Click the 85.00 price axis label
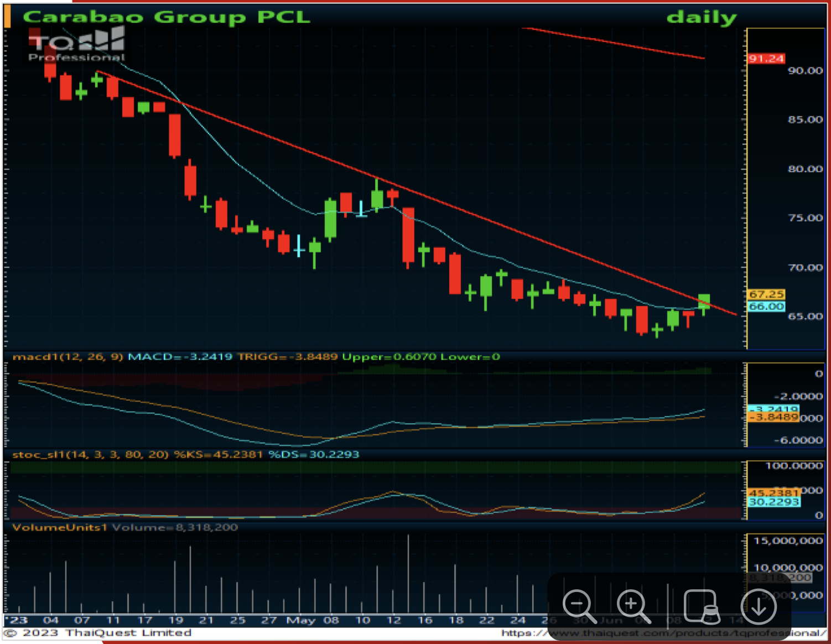Screen dimensions: 831x644 (805, 120)
